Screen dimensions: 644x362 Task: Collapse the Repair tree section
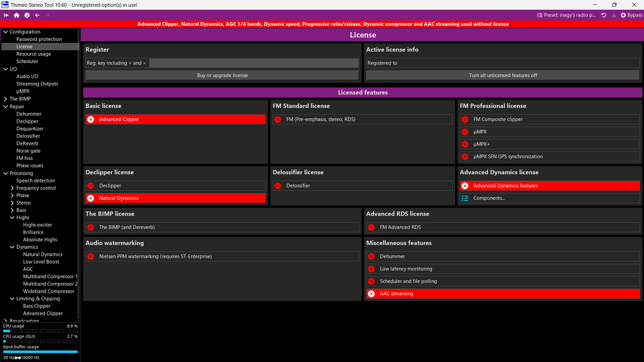[6, 107]
